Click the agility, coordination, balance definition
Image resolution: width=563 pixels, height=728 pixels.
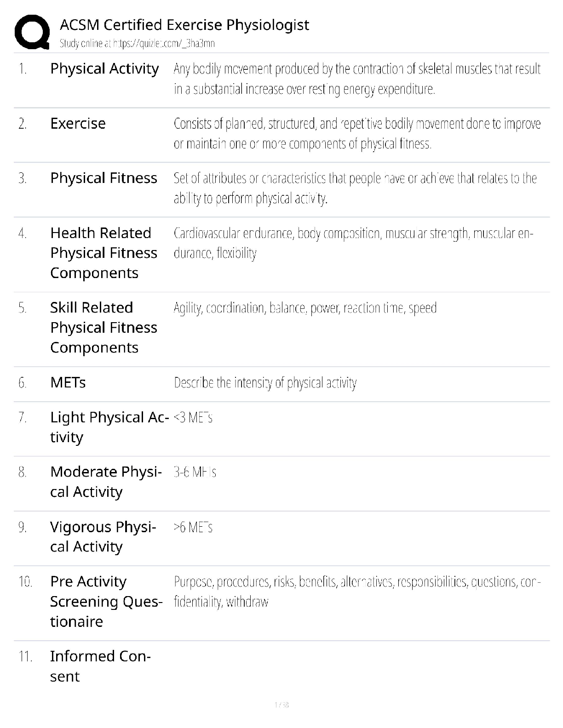pyautogui.click(x=305, y=307)
